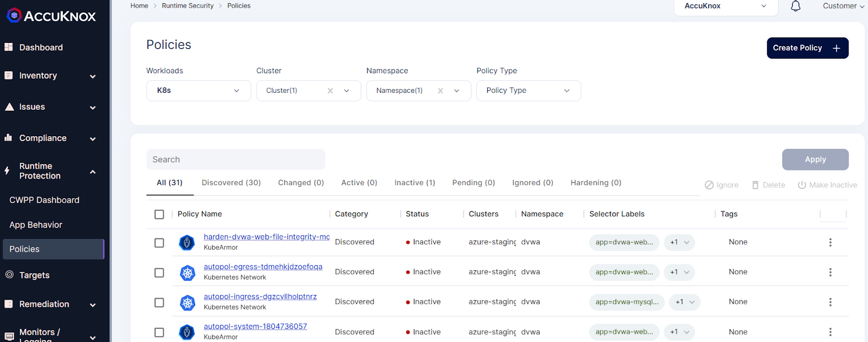Click the Runtime Protection lightning icon

point(7,170)
